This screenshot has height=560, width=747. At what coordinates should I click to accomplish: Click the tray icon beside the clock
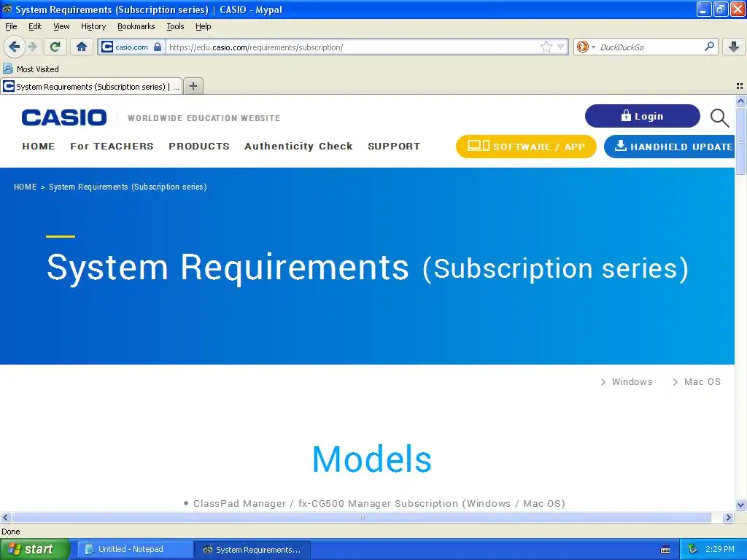coord(692,550)
